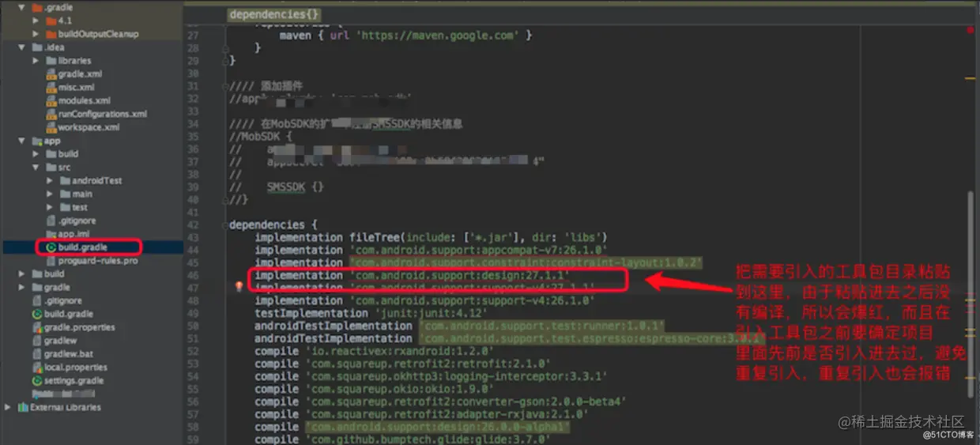Open the root build.gradle below .gitignore
This screenshot has height=445, width=980.
(69, 314)
